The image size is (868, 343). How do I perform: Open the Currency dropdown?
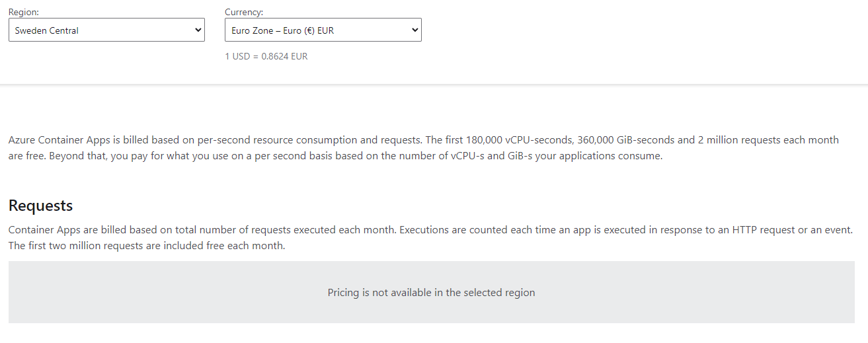[x=323, y=30]
